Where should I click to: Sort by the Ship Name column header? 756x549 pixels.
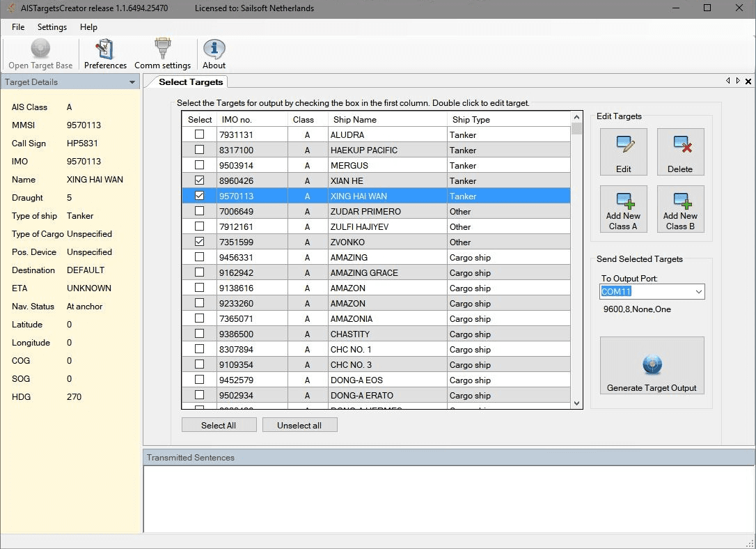(387, 120)
